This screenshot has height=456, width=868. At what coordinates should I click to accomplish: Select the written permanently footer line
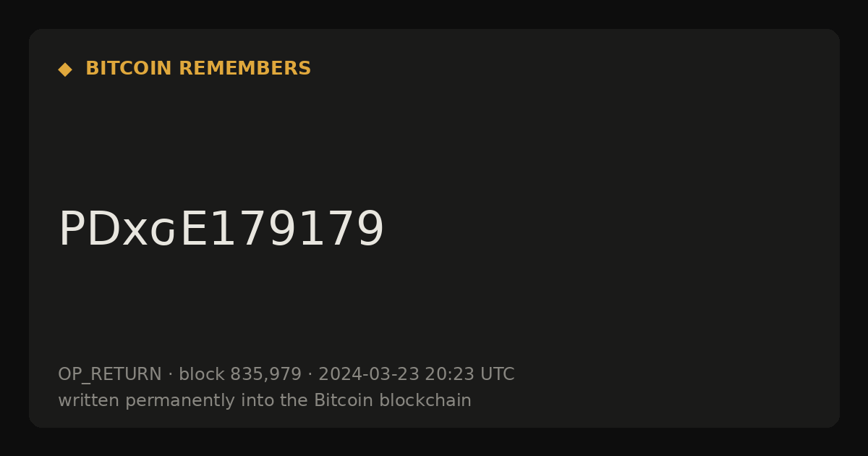265,400
